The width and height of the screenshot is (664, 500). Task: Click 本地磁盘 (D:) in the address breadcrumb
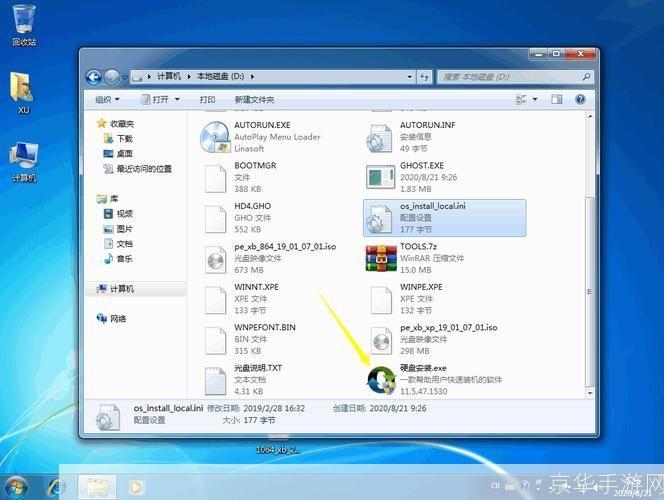pos(220,76)
